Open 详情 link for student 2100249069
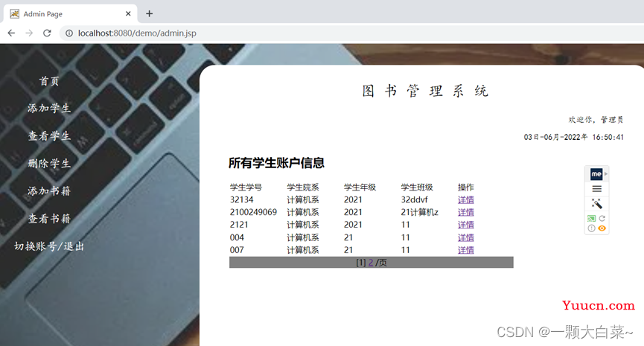The image size is (644, 346). (466, 212)
